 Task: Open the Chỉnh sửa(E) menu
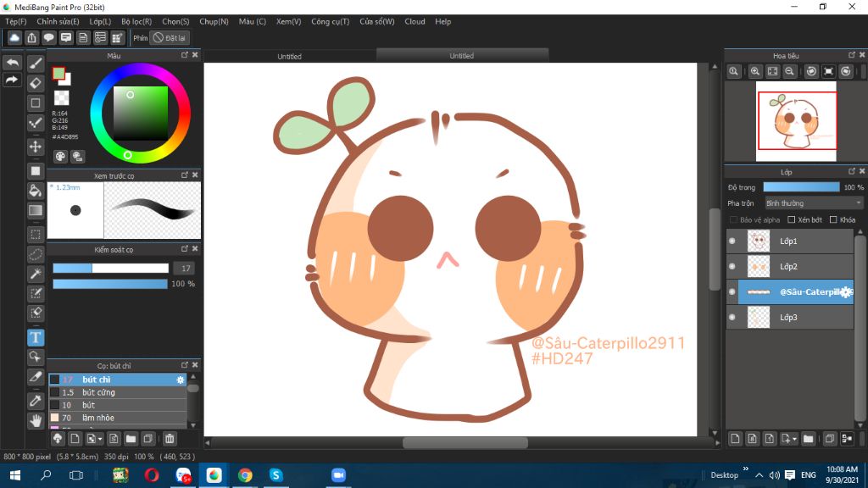pos(58,21)
